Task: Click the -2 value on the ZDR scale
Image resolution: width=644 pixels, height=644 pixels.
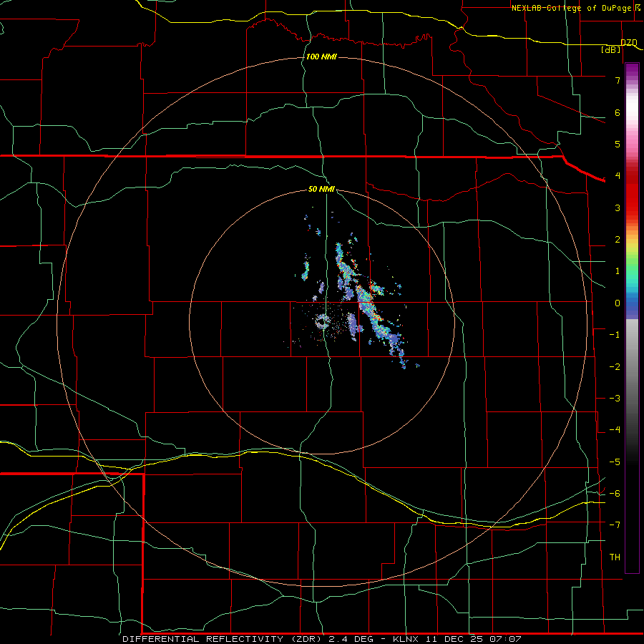Action: pos(615,367)
